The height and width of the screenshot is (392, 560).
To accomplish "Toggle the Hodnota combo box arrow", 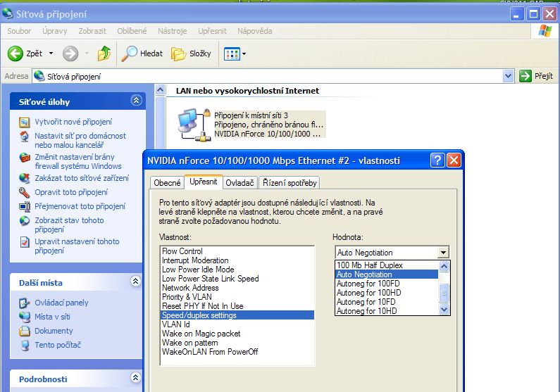I will (x=443, y=253).
